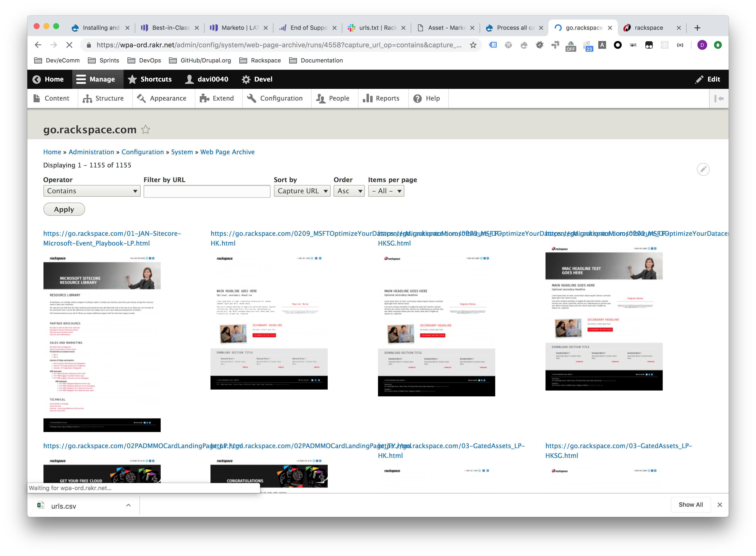Screen dimensions: 756x556
Task: Open the Devel toolbar menu
Action: tap(257, 79)
